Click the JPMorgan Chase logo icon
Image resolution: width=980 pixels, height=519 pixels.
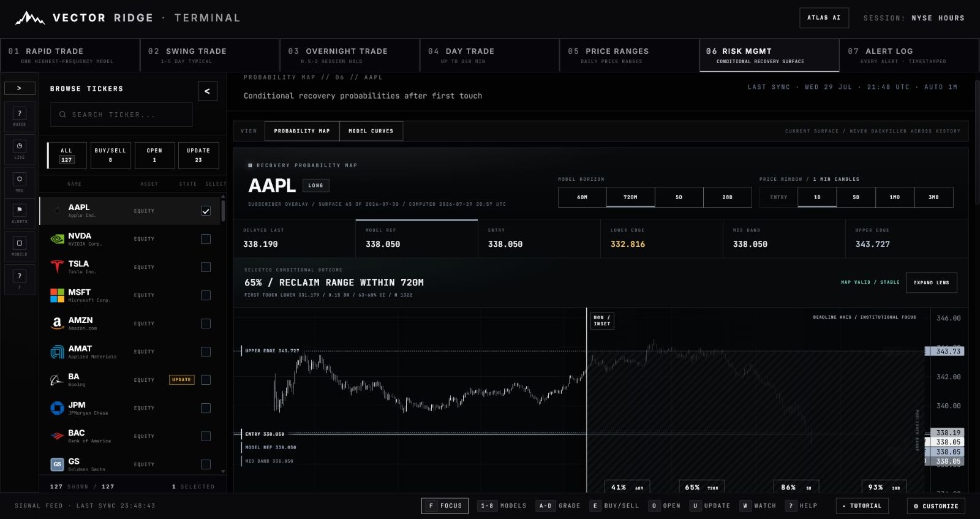(57, 408)
